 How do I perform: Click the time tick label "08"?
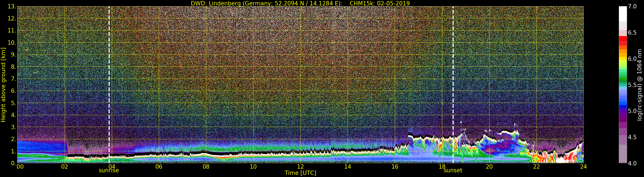(x=206, y=166)
